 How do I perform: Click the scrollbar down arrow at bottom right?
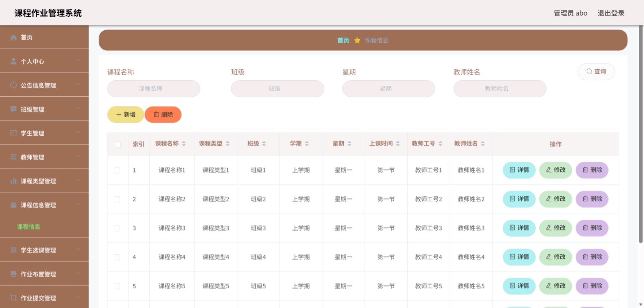640,304
